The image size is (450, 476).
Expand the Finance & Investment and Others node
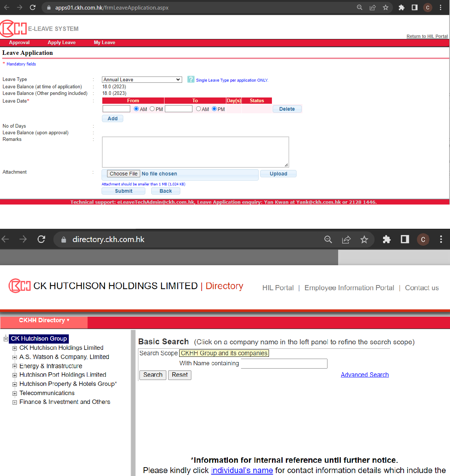(15, 402)
